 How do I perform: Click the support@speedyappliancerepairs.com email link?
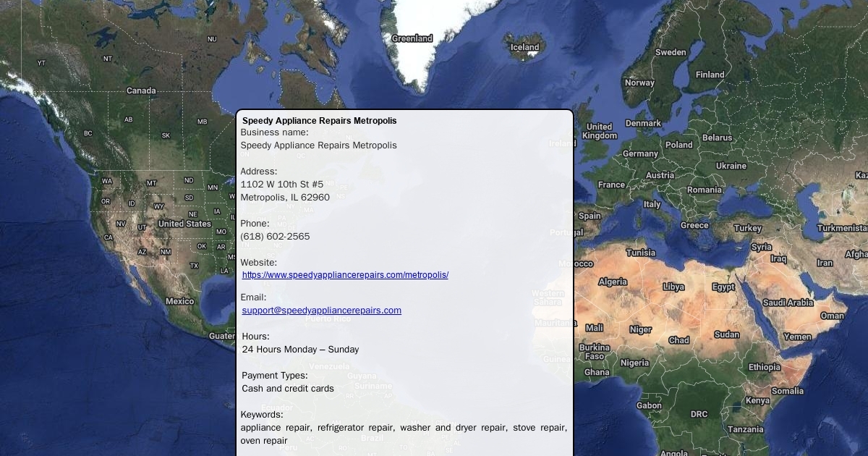321,311
